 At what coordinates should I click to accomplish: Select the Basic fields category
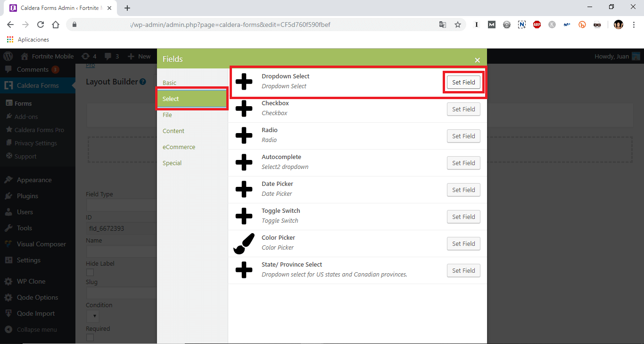(x=192, y=83)
